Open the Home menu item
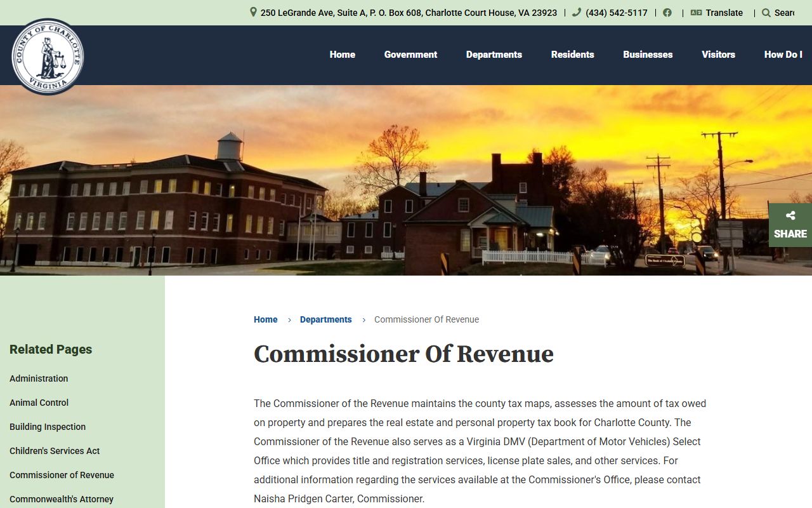 coord(342,55)
